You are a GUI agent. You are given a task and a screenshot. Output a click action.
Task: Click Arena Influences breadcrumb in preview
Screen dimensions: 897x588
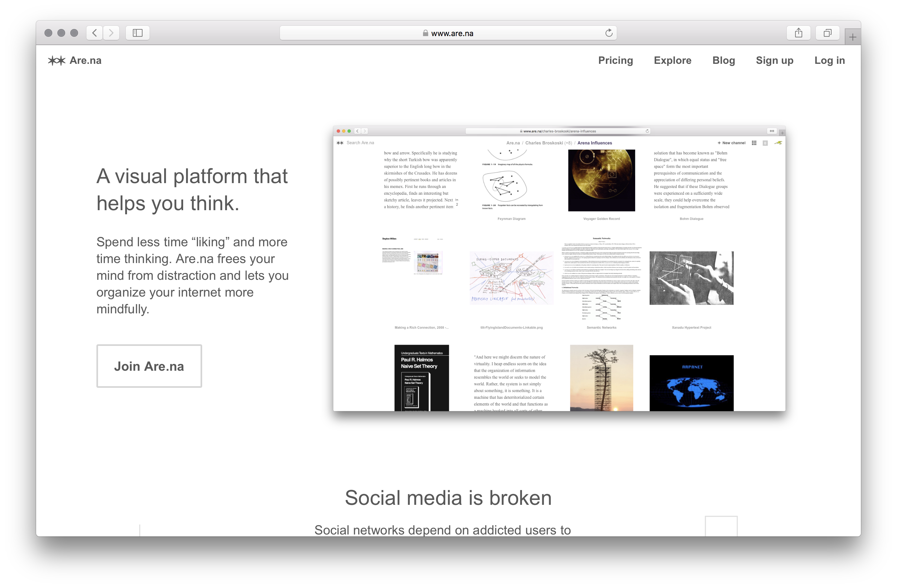tap(594, 143)
